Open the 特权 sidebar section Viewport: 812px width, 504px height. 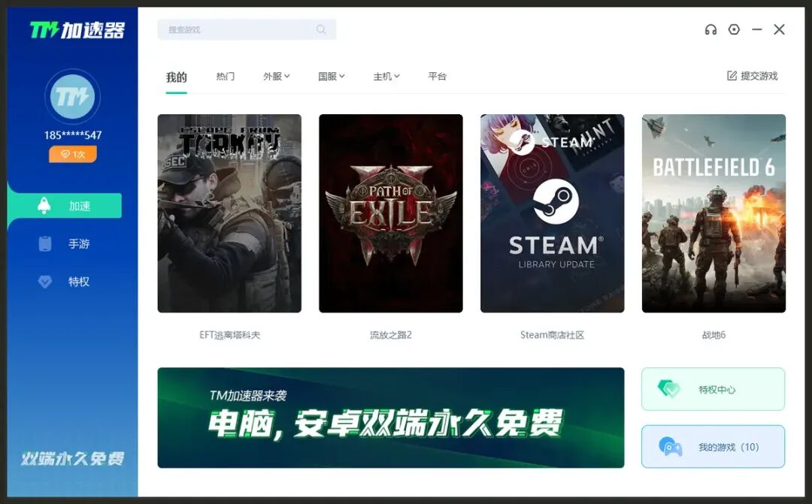tap(65, 282)
